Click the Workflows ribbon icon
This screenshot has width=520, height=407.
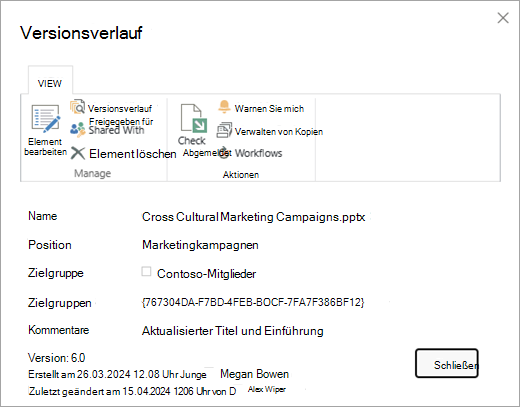pyautogui.click(x=224, y=153)
